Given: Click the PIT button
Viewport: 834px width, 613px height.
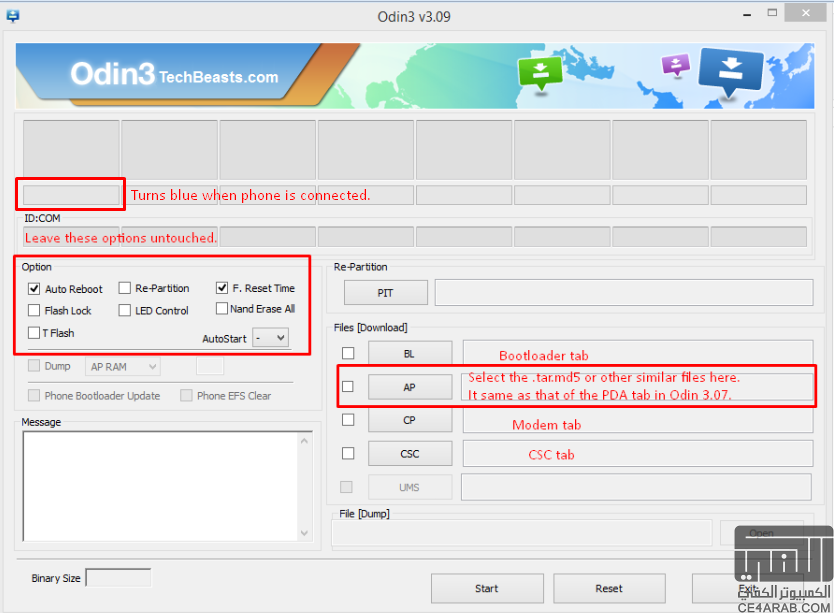Looking at the screenshot, I should tap(386, 293).
